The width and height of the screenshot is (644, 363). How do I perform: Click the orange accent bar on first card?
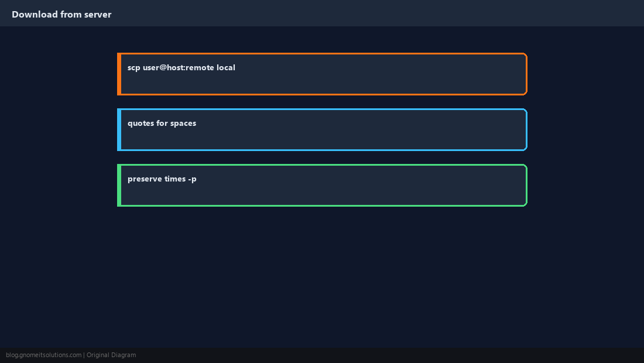click(119, 74)
